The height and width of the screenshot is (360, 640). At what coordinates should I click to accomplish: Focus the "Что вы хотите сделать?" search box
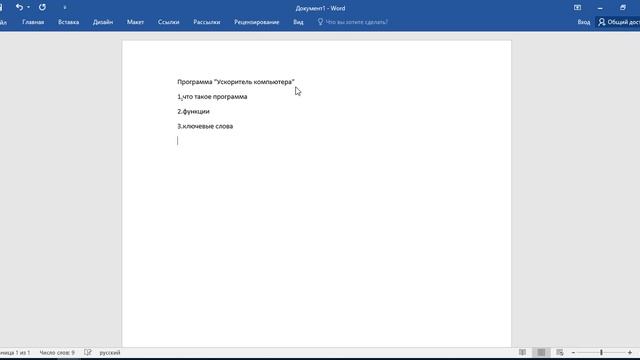[356, 22]
